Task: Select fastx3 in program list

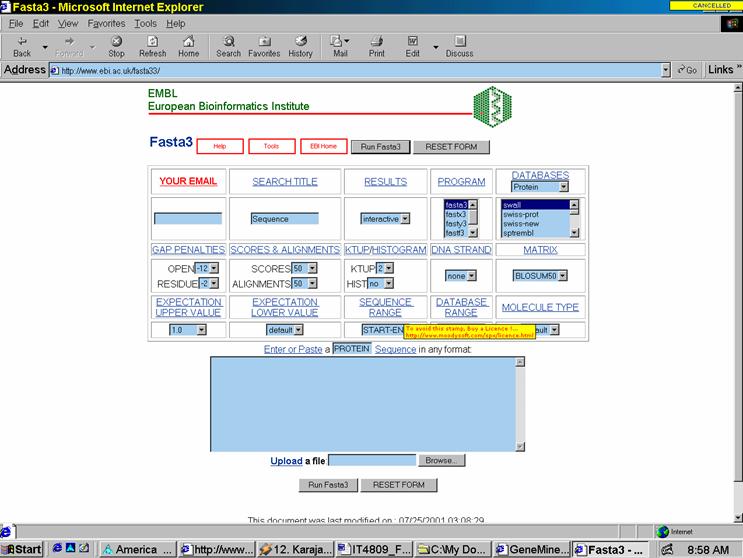Action: (456, 214)
